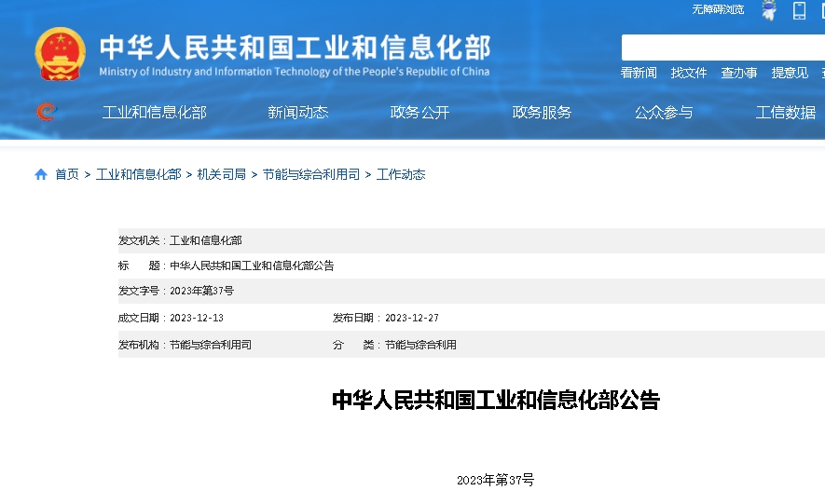
Task: Click the home icon in breadcrumb
Action: click(41, 174)
